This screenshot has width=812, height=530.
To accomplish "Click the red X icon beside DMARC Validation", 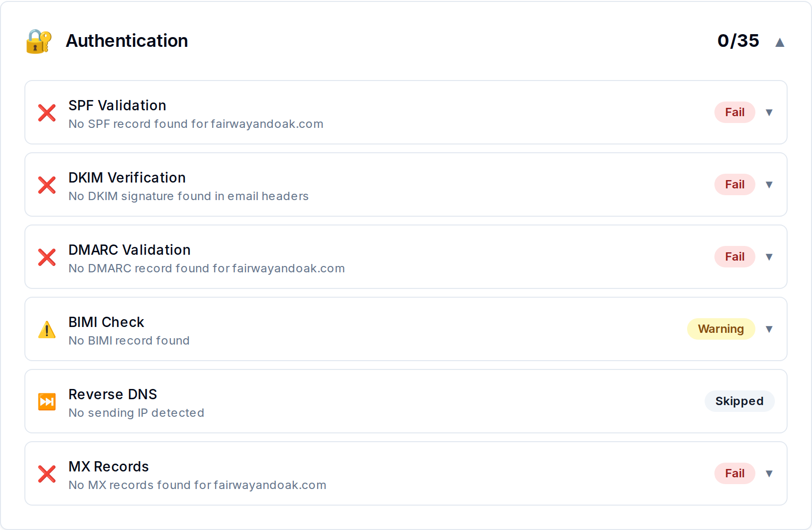I will tap(47, 257).
